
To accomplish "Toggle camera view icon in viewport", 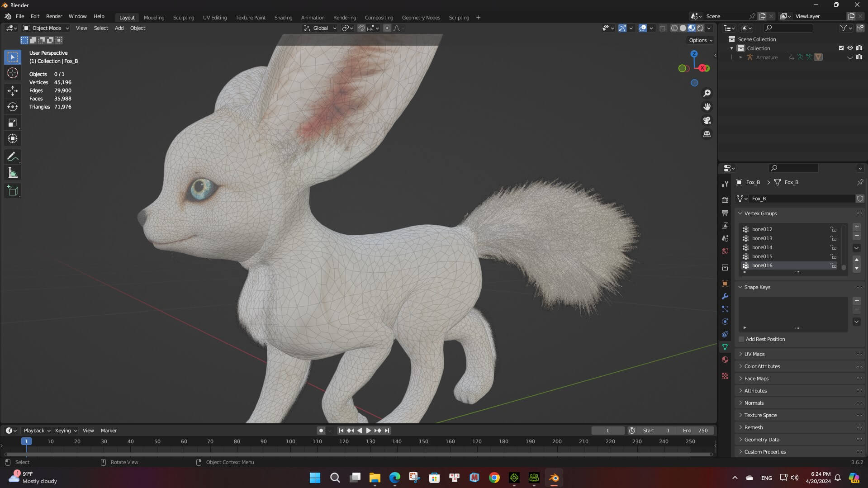I will pos(707,120).
